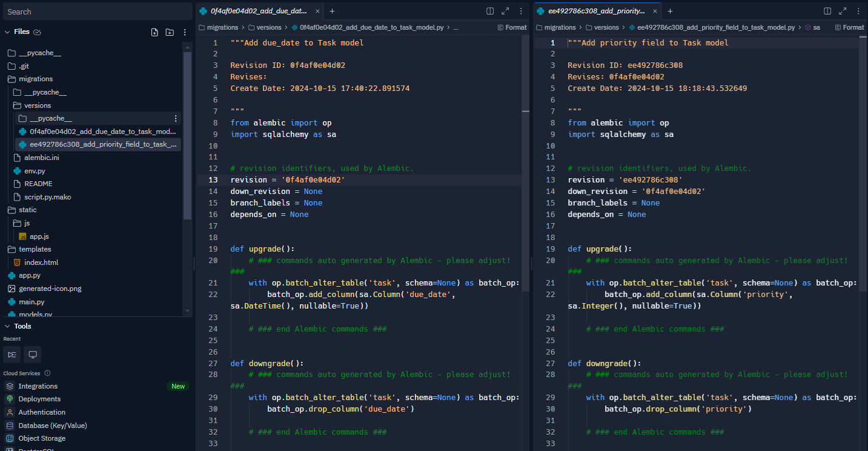Switch to the 0f4af0e04d02_add_due_date tab
Viewport: 868px width, 451px height.
pyautogui.click(x=259, y=11)
